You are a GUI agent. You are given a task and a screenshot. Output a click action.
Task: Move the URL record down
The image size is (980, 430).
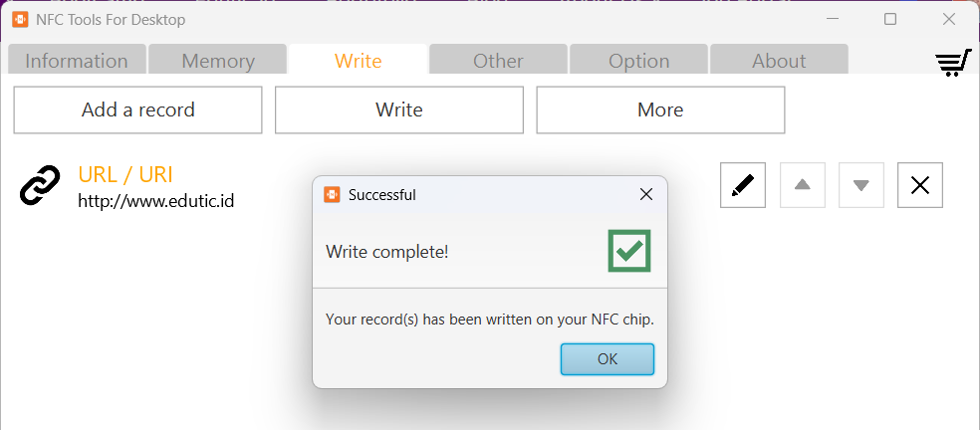pyautogui.click(x=861, y=185)
